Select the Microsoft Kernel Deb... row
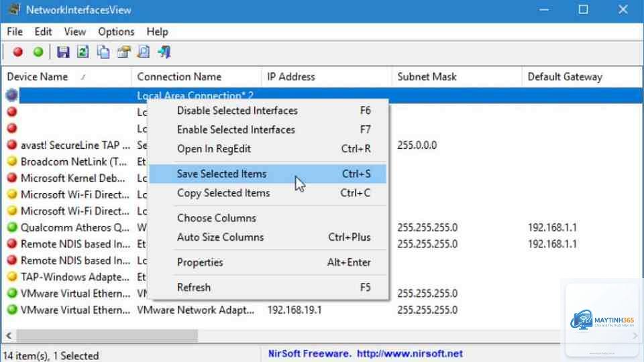This screenshot has height=362, width=644. [73, 178]
